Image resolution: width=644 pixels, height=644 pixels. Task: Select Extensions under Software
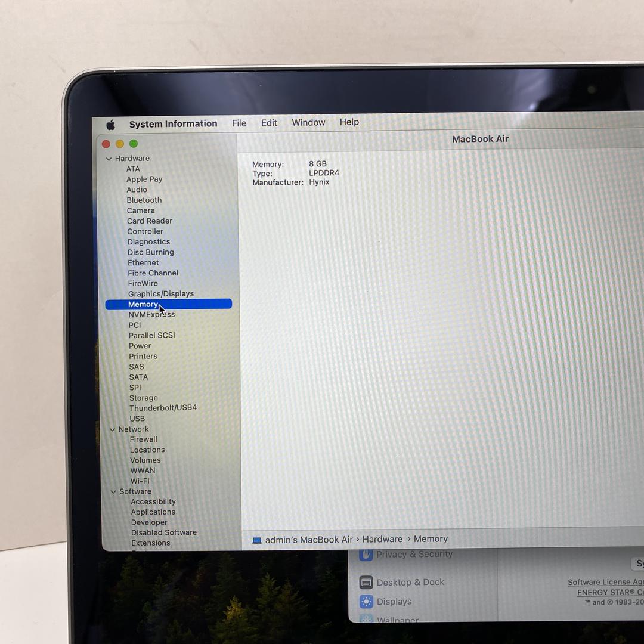pos(150,543)
